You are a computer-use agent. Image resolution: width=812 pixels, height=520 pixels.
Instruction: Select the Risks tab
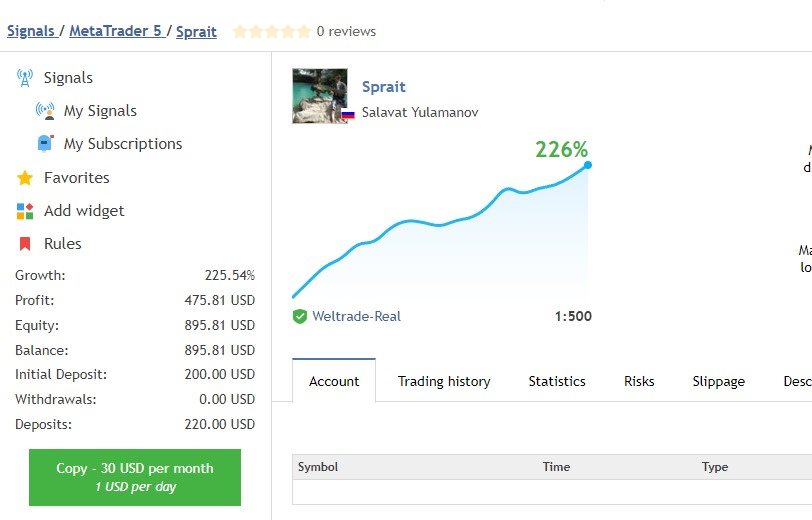639,381
